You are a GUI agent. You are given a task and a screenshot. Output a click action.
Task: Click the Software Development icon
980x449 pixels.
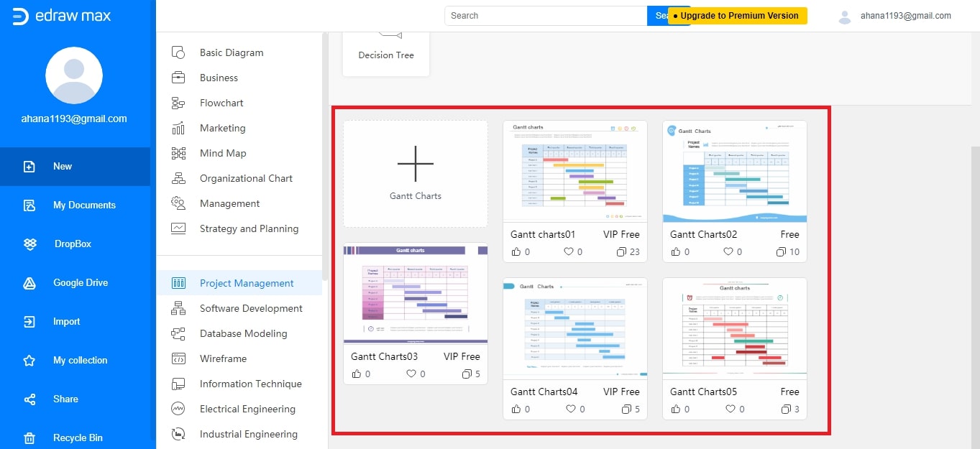point(178,308)
